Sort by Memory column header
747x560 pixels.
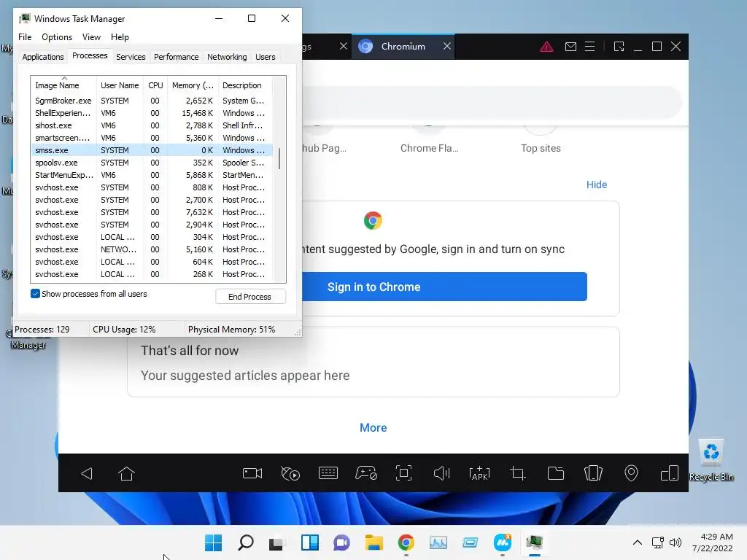point(193,85)
